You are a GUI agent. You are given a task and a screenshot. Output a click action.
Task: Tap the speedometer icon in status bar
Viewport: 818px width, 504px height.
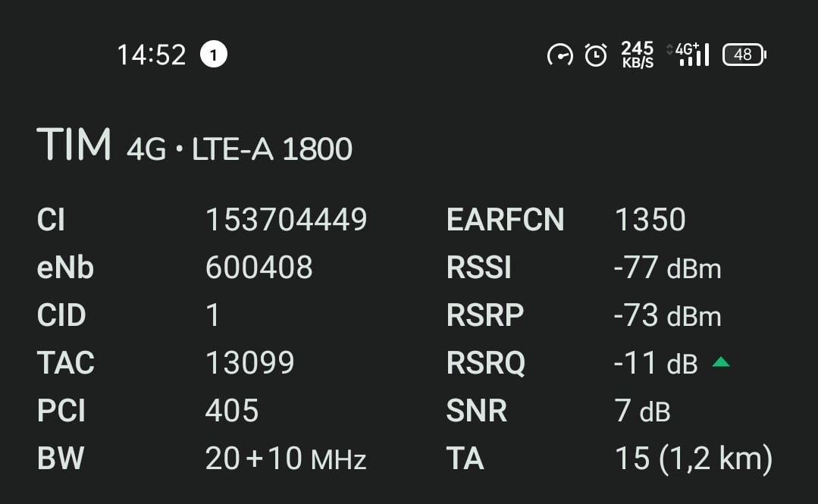[x=560, y=55]
